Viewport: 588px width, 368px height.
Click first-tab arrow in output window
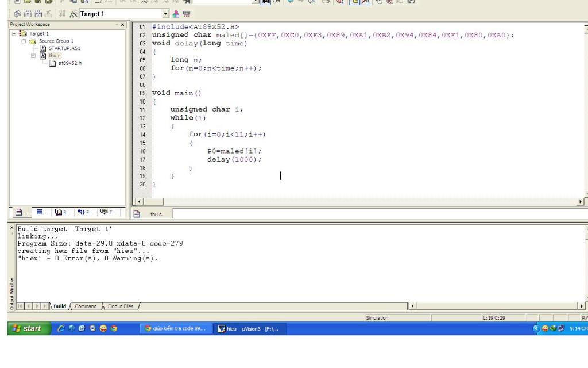point(20,306)
